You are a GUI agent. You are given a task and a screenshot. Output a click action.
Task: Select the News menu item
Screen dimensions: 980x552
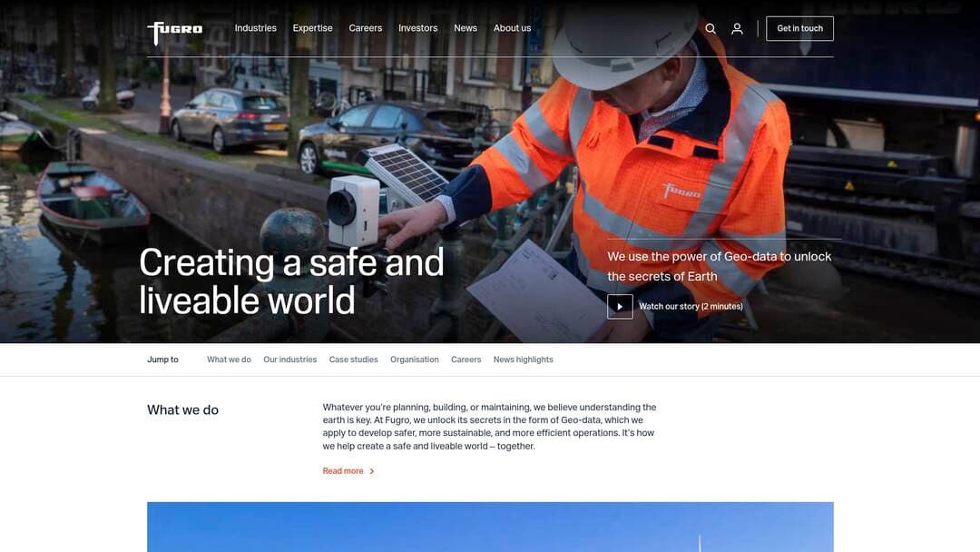465,28
